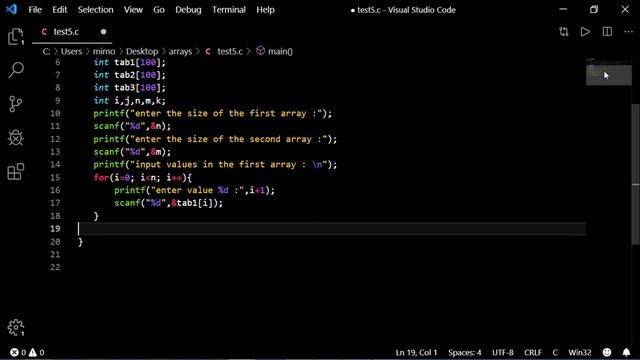The image size is (640, 360).
Task: Click line number 19 in gutter
Action: pyautogui.click(x=55, y=229)
